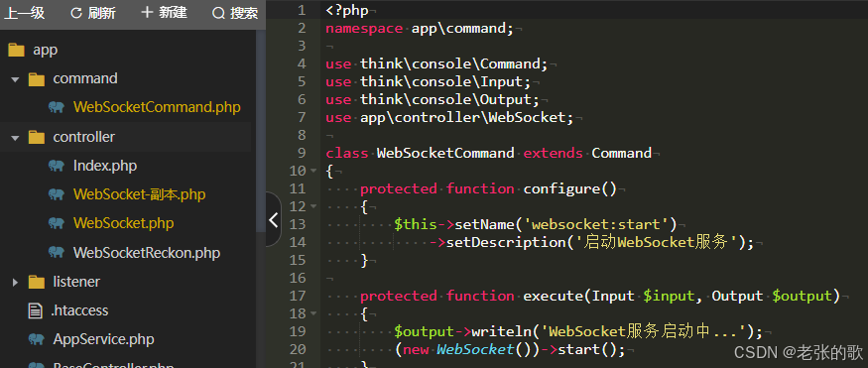Click the 新建 new file label
The width and height of the screenshot is (868, 368).
tap(174, 13)
